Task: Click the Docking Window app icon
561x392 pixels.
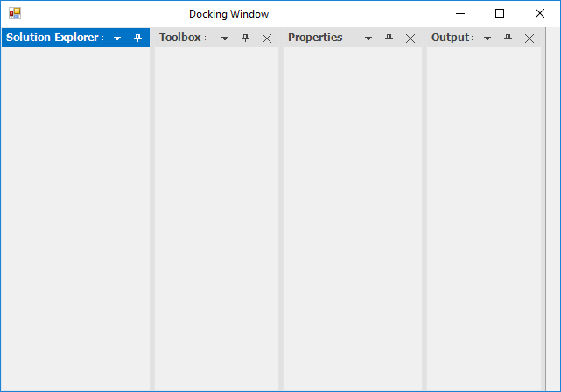Action: [15, 14]
